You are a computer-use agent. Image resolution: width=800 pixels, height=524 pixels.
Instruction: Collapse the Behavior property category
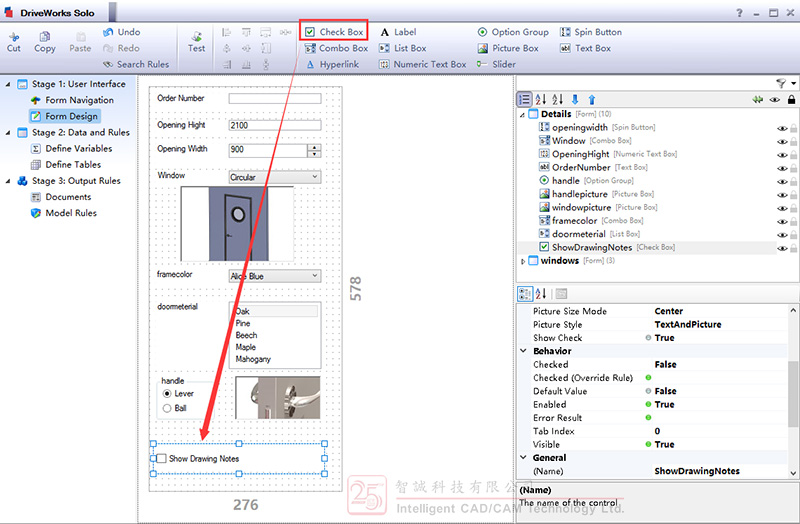pyautogui.click(x=523, y=351)
